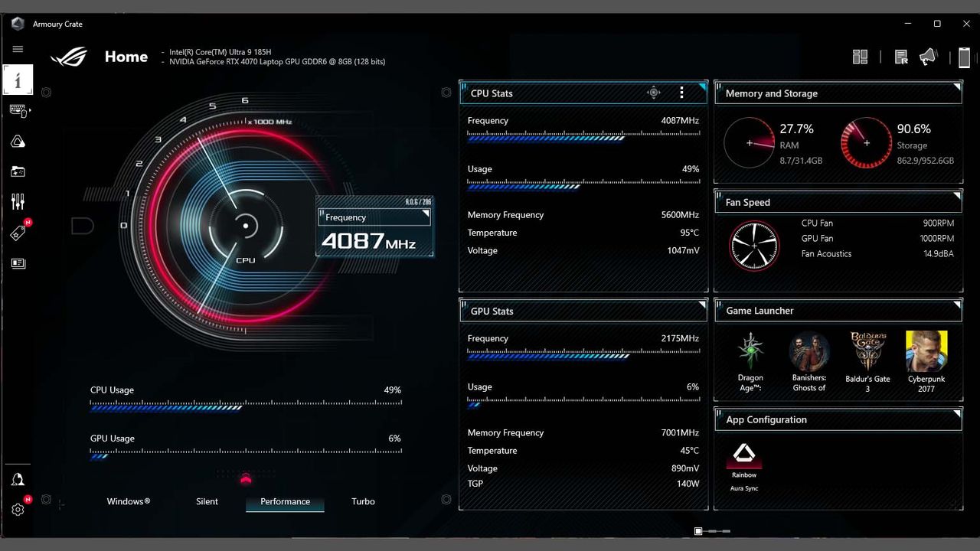The height and width of the screenshot is (551, 980).
Task: Open the Settings gear icon
Action: (18, 509)
